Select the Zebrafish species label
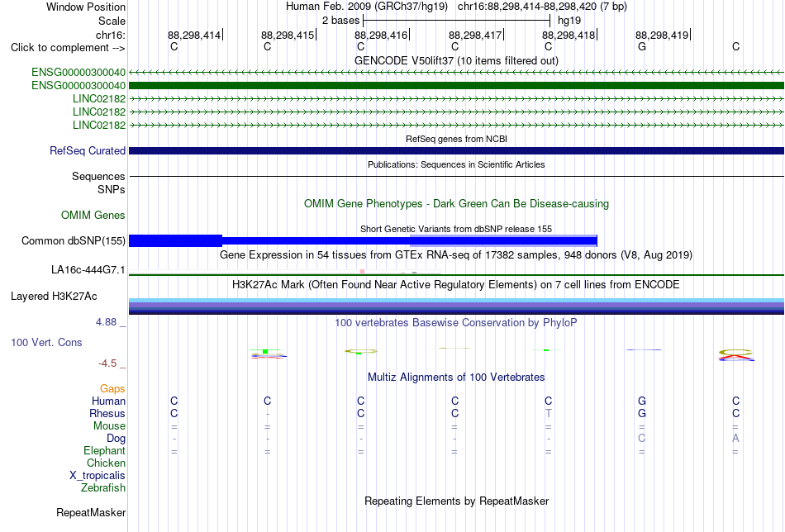Viewport: 785px width, 532px height. [x=103, y=487]
